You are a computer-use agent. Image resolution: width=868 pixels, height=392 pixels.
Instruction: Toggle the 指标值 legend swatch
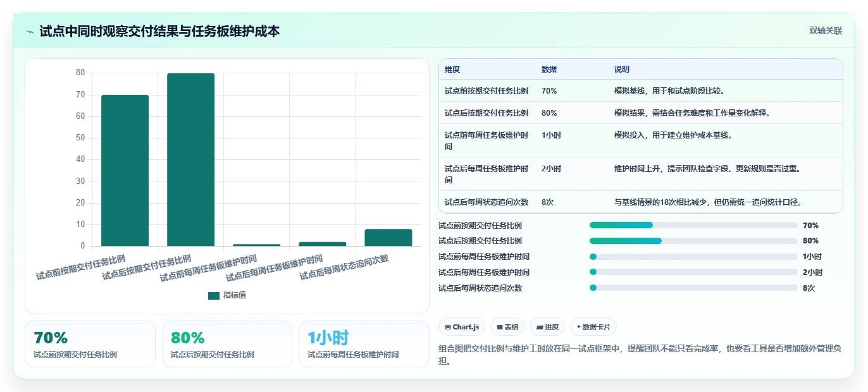[x=214, y=295]
